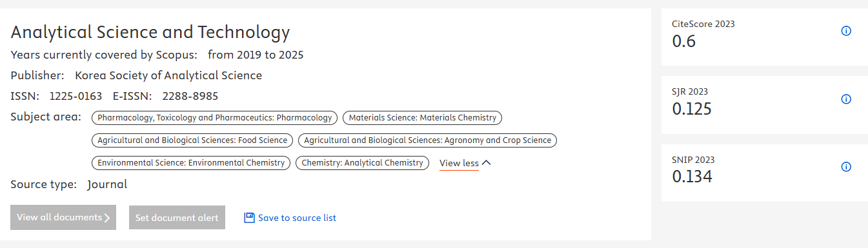Click the View less link

[x=459, y=164]
